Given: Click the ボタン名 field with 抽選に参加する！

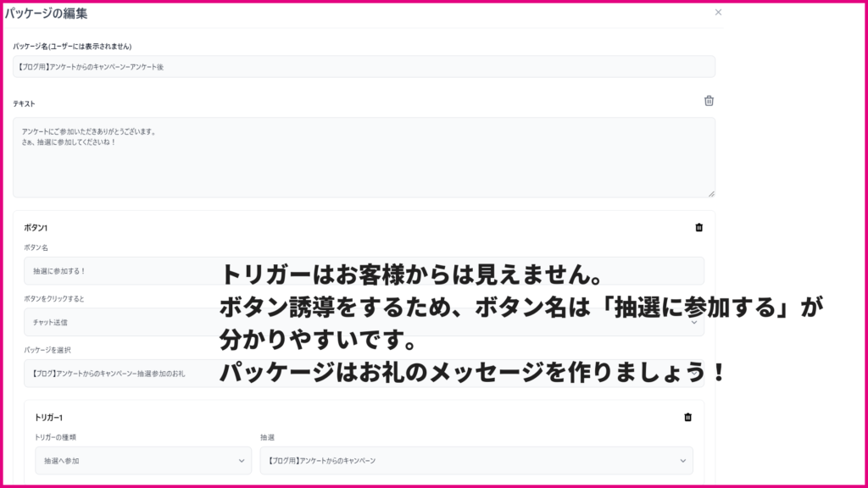Looking at the screenshot, I should click(364, 271).
